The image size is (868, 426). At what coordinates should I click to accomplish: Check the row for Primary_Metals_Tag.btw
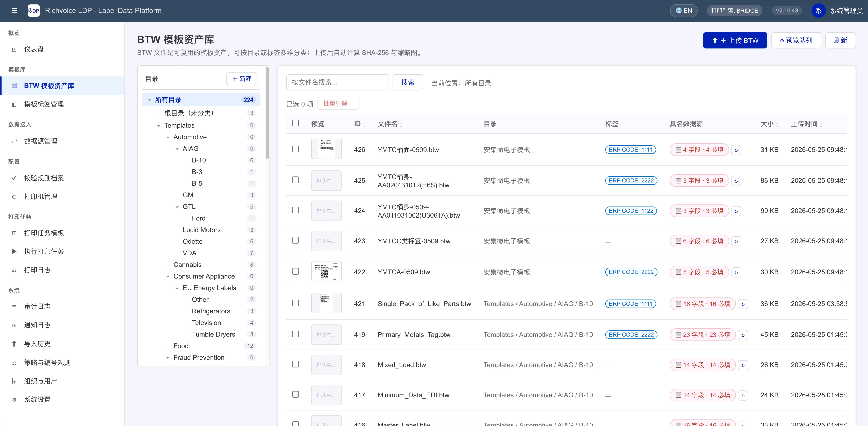295,334
